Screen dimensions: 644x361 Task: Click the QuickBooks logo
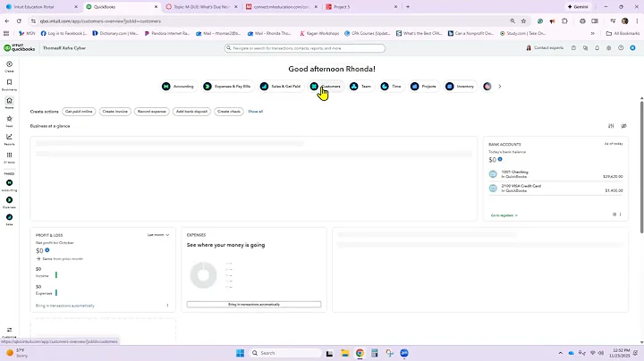point(20,48)
